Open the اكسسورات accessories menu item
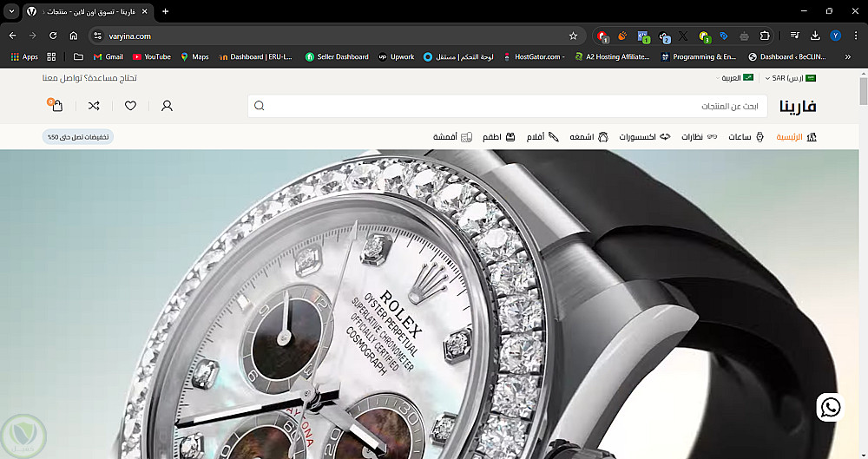Viewport: 868px width, 459px height. click(644, 137)
